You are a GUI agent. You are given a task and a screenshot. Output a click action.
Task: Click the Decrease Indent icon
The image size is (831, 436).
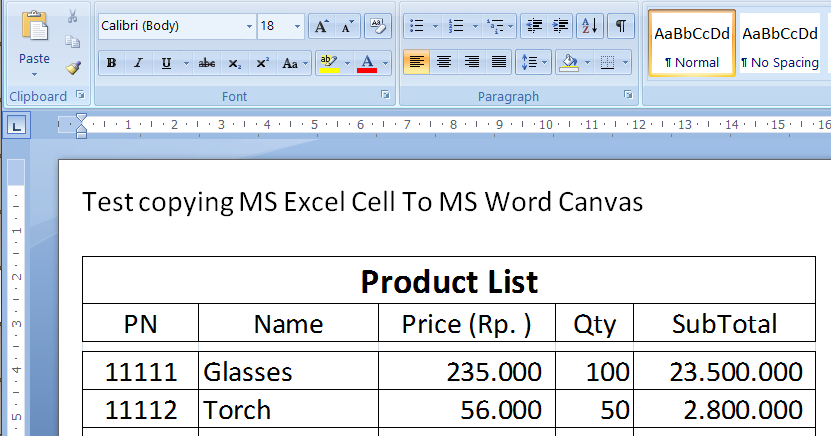[x=534, y=26]
